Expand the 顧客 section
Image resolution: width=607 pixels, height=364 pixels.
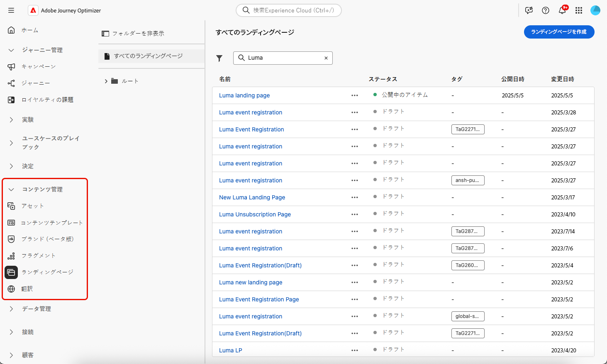click(x=11, y=355)
